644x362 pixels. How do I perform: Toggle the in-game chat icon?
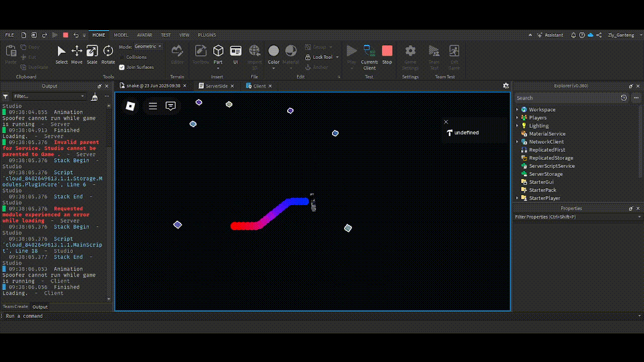pyautogui.click(x=171, y=106)
